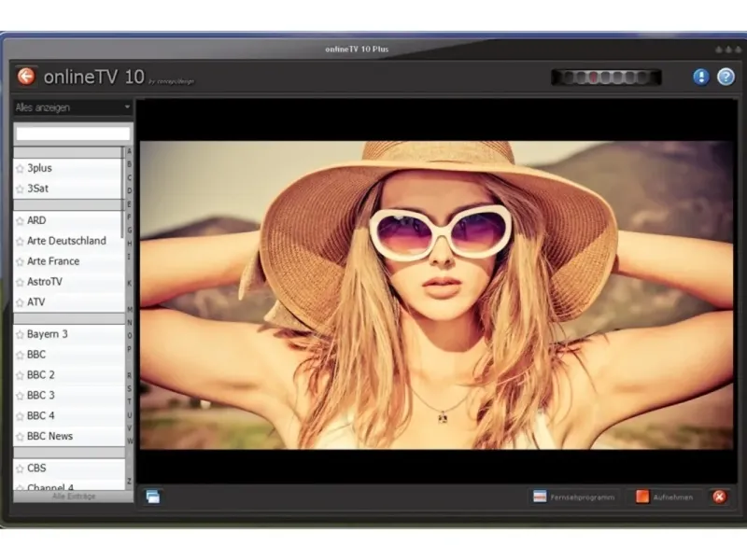Click the orange back arrow icon
Screen dimensions: 747x560
pos(26,77)
